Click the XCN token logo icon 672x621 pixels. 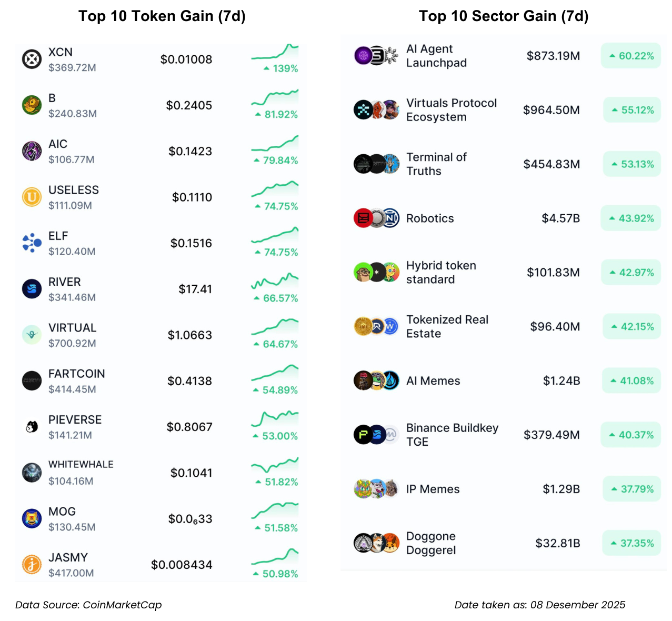[x=32, y=59]
